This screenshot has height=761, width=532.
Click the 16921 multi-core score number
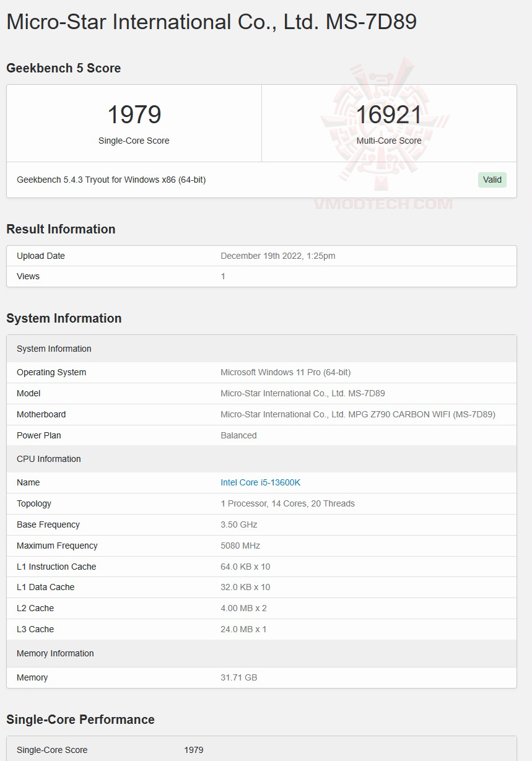389,115
